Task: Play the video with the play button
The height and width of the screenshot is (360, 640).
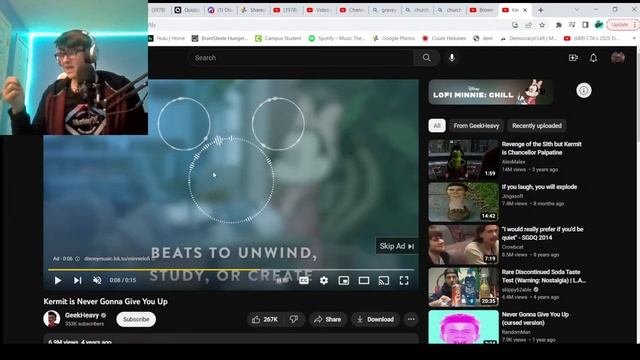Action: [58, 280]
